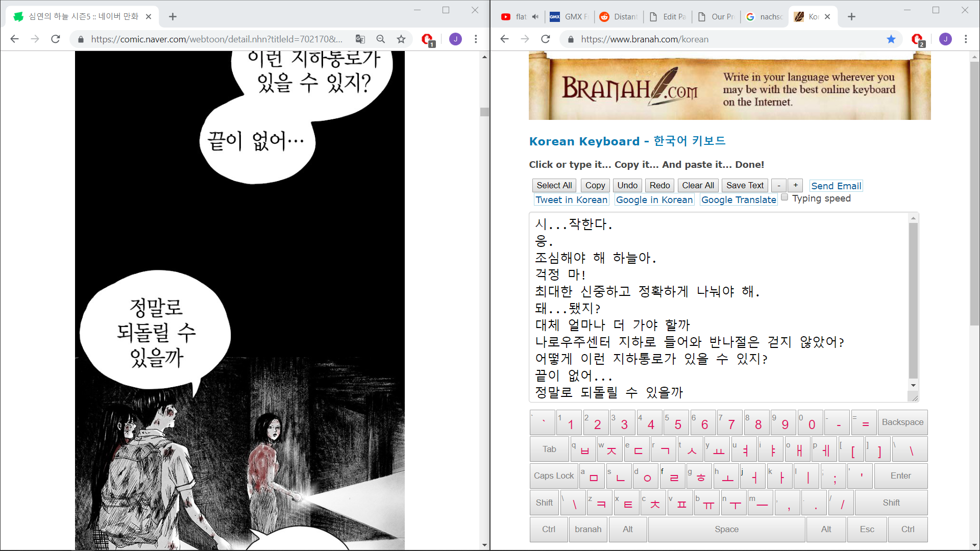Viewport: 980px width, 551px height.
Task: Close the Korean keyboard tab
Action: [x=827, y=17]
